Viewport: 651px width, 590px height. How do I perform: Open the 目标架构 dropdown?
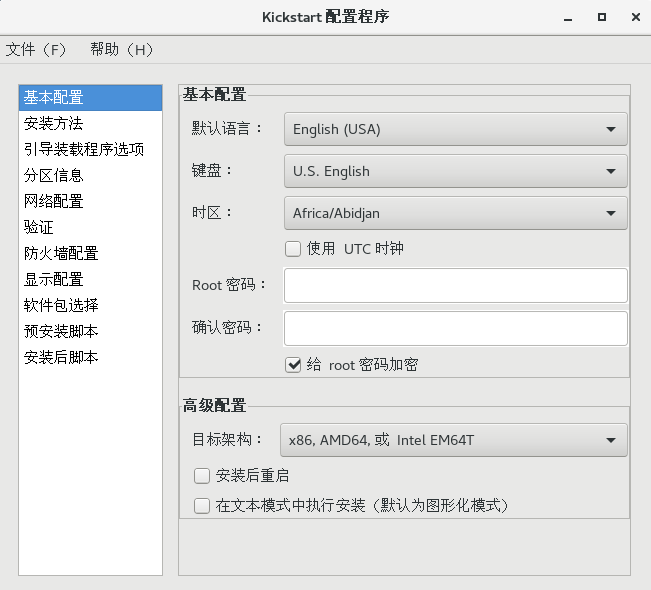click(x=455, y=440)
